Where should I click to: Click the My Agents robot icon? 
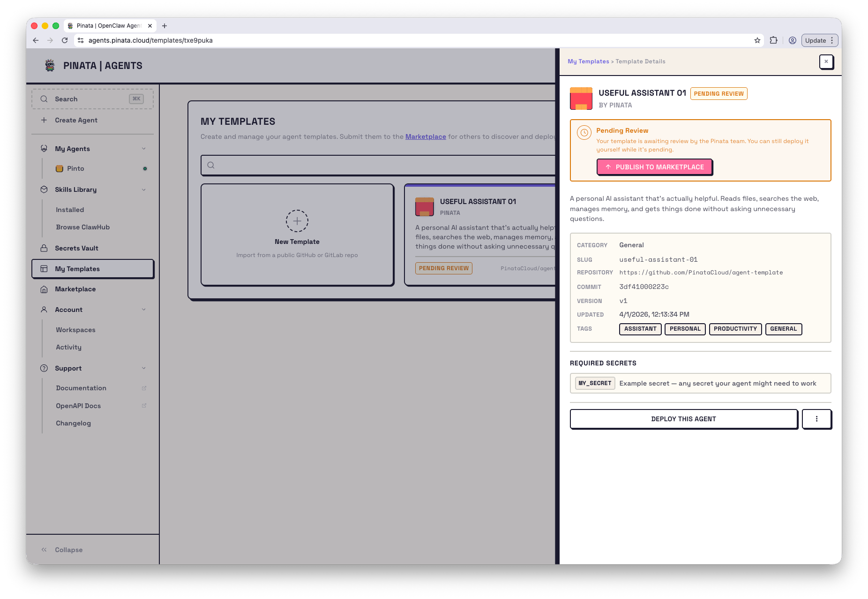coord(44,149)
